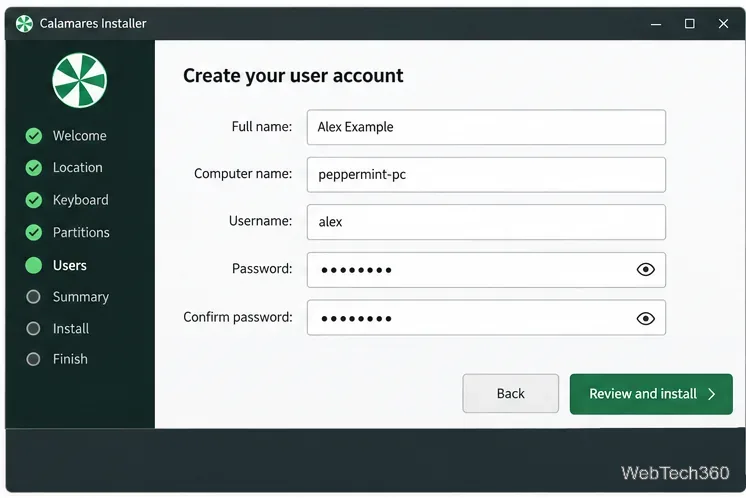Select the Install step label

pos(71,329)
